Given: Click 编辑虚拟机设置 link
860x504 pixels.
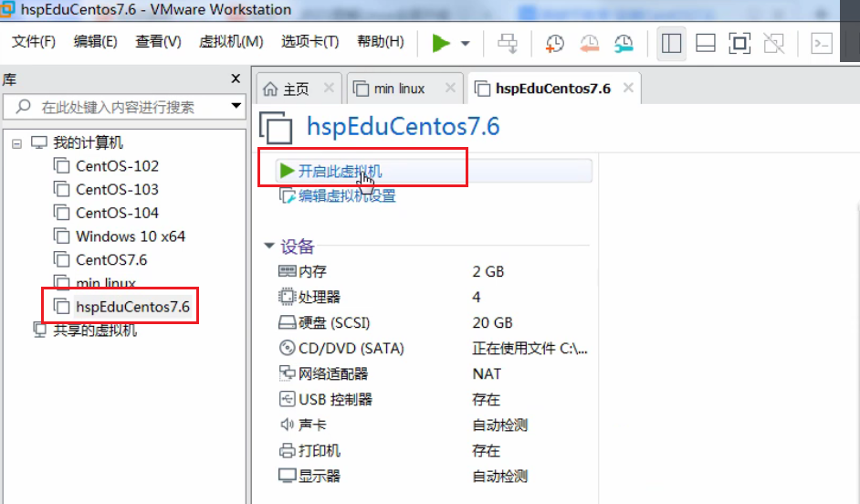Looking at the screenshot, I should [347, 195].
